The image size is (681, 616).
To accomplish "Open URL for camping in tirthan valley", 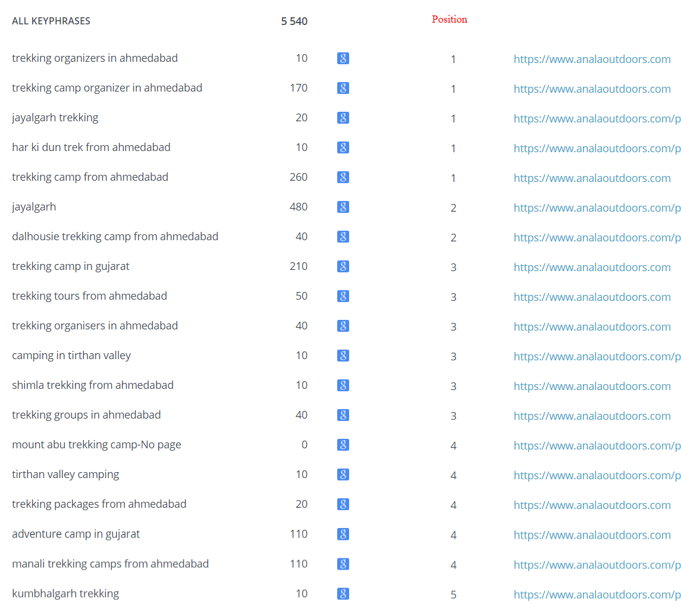I will click(597, 356).
